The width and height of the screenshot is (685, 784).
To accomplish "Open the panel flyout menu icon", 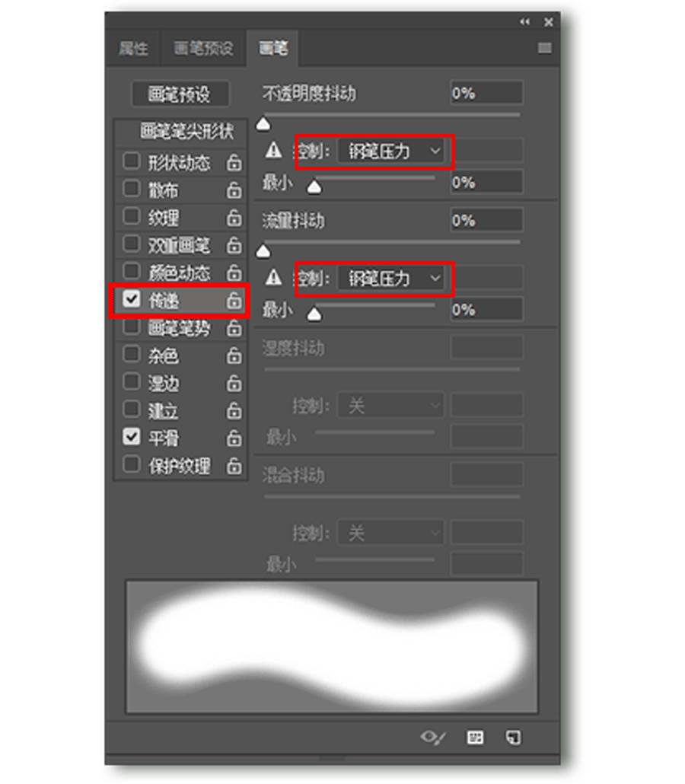I will point(544,48).
